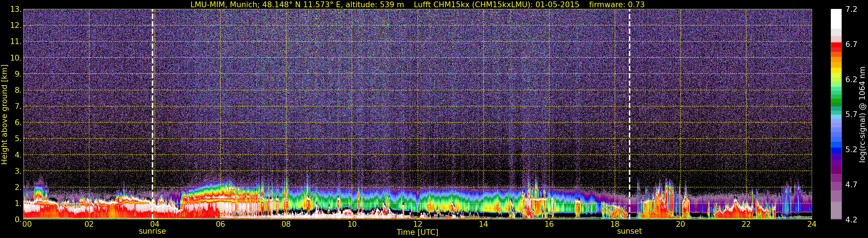Click the white top segment of the colorbar
This screenshot has width=868, height=238.
click(836, 18)
